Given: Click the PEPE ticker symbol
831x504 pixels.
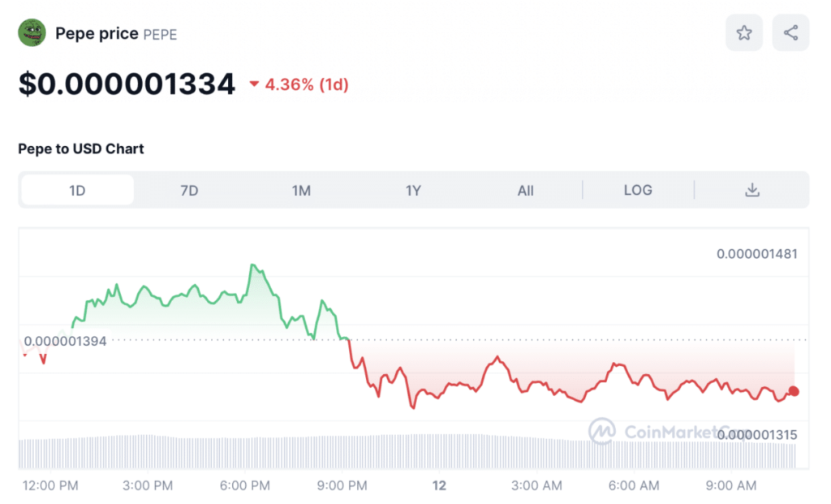Looking at the screenshot, I should (x=160, y=34).
